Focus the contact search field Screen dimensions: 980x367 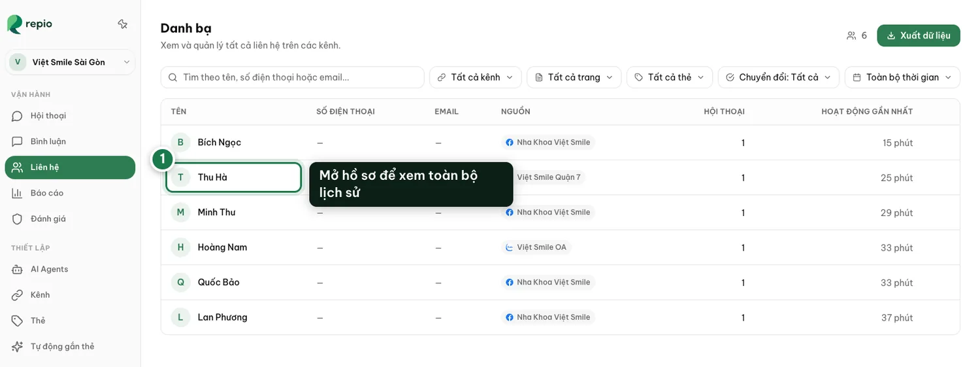pyautogui.click(x=293, y=77)
